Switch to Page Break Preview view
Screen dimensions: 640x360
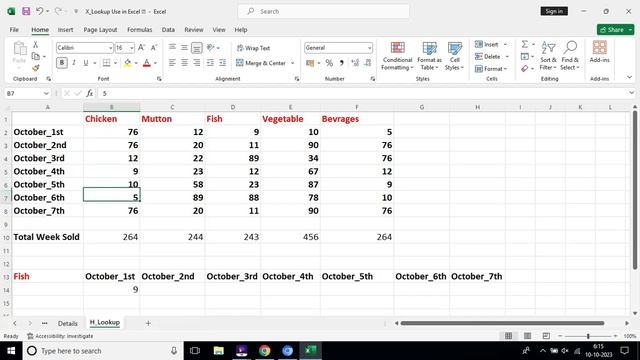546,336
